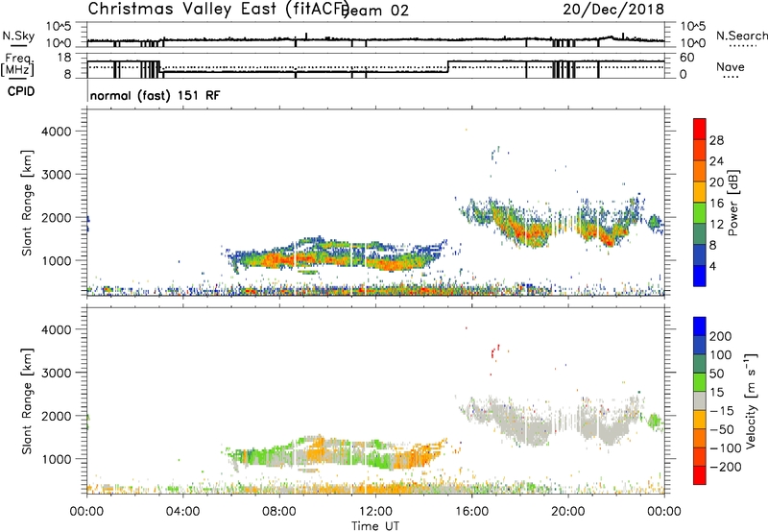768x532 pixels.
Task: Click the 'Velocity [m s-1]' colorbar title
Action: click(x=750, y=400)
